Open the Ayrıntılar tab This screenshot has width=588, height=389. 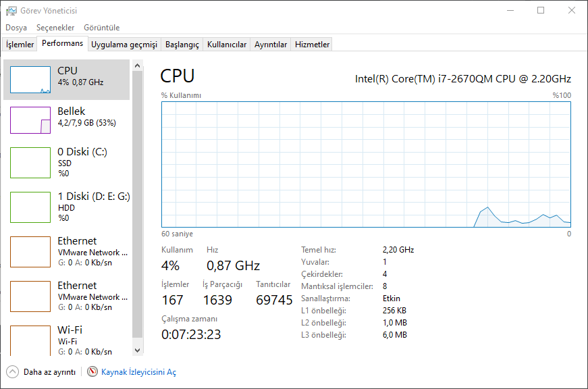[271, 45]
